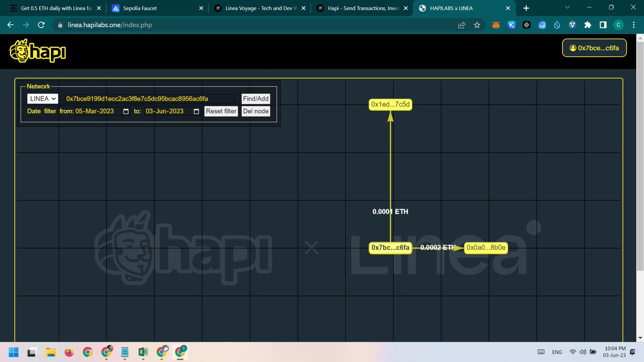
Task: Open Task View on the taskbar
Action: (x=32, y=352)
